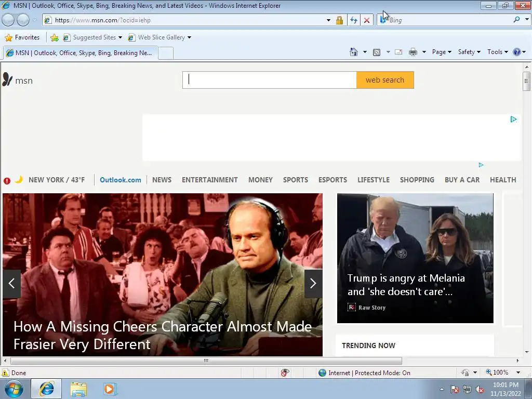Open Trump and Melania story thumbnail
Viewport: 532px width, 399px height.
tap(415, 258)
